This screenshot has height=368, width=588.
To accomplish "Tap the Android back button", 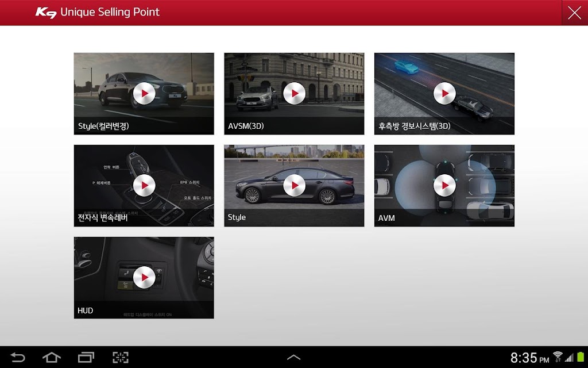I will (18, 357).
